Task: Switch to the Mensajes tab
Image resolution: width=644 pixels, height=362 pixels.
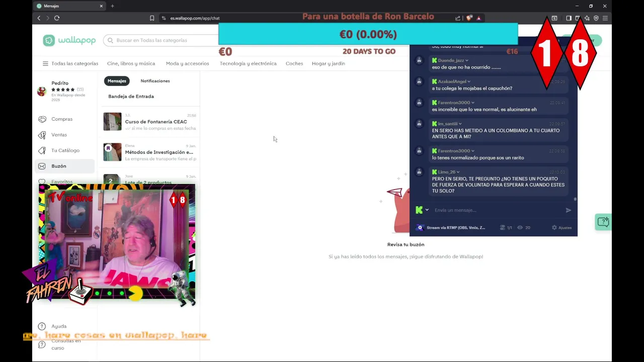Action: coord(117,81)
